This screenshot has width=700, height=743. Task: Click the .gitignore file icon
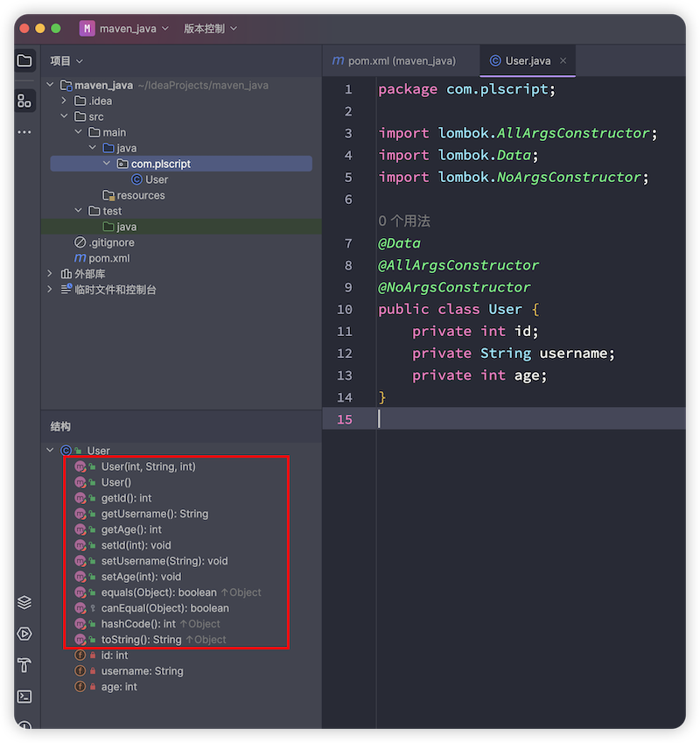[80, 242]
